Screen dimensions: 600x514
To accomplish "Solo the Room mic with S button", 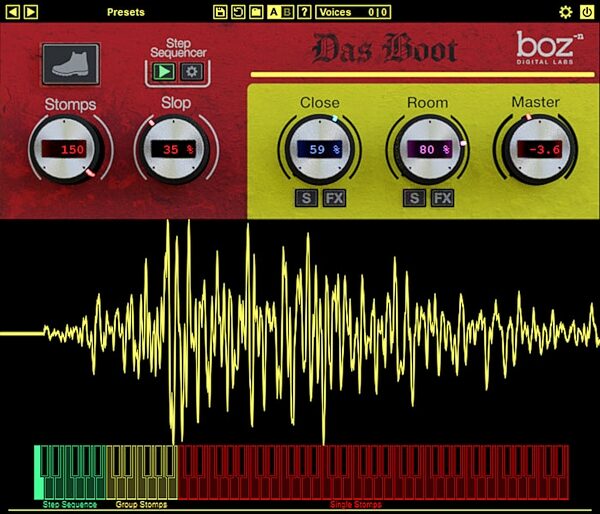I will click(414, 198).
